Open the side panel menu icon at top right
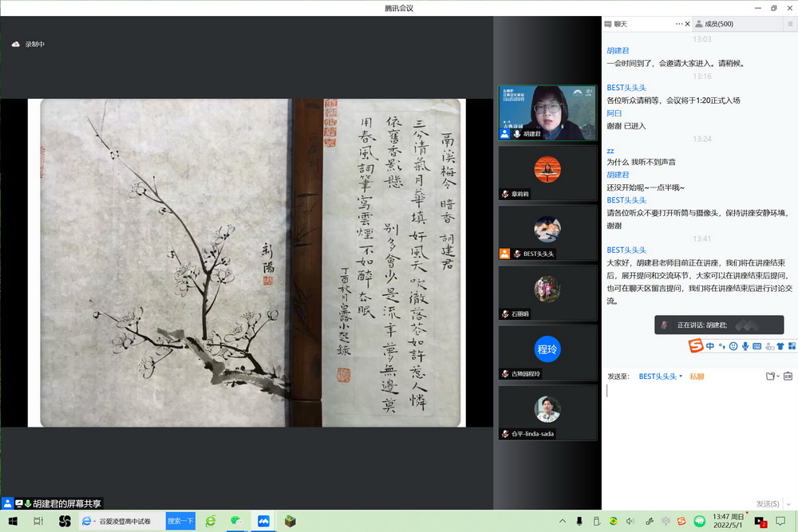The image size is (798, 532). 790,24
